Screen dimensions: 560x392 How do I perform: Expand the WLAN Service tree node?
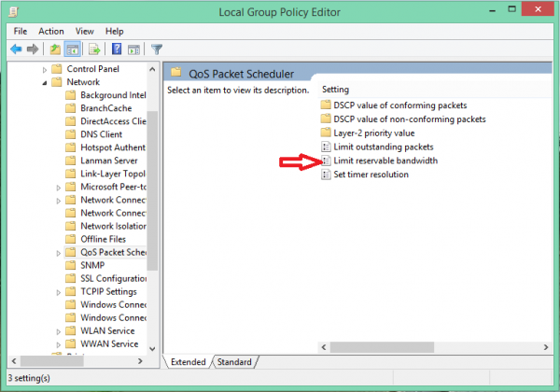(x=59, y=332)
